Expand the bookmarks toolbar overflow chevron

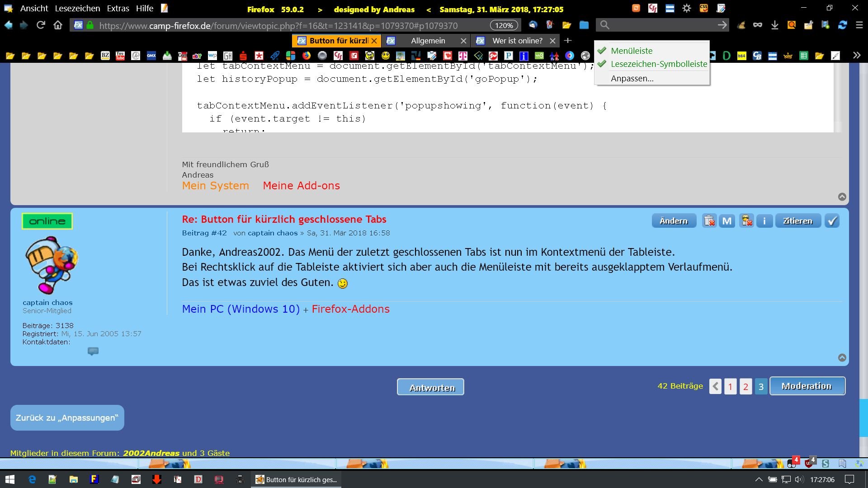pyautogui.click(x=856, y=56)
